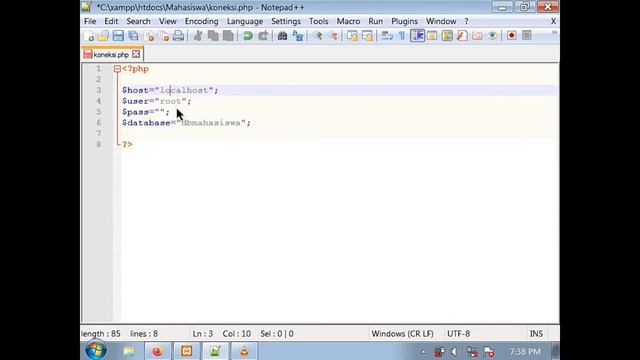
Task: Click the Close file toolbar icon
Action: coord(149,36)
